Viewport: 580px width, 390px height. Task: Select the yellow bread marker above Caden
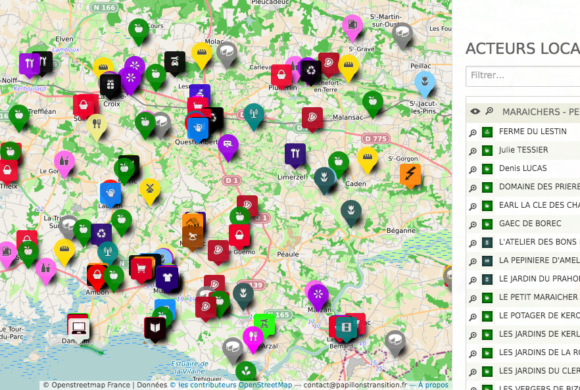click(367, 159)
